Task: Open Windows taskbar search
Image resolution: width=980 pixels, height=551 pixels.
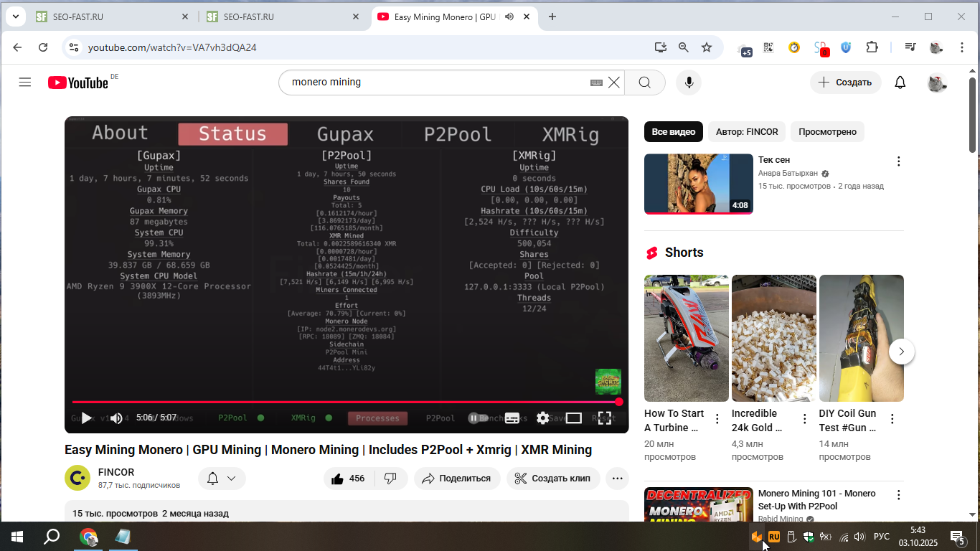Action: 52,537
